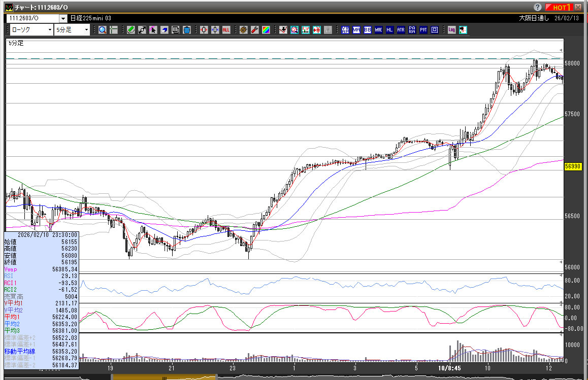The image size is (588, 380).
Task: Open the rainbow color settings icon
Action: click(x=266, y=30)
